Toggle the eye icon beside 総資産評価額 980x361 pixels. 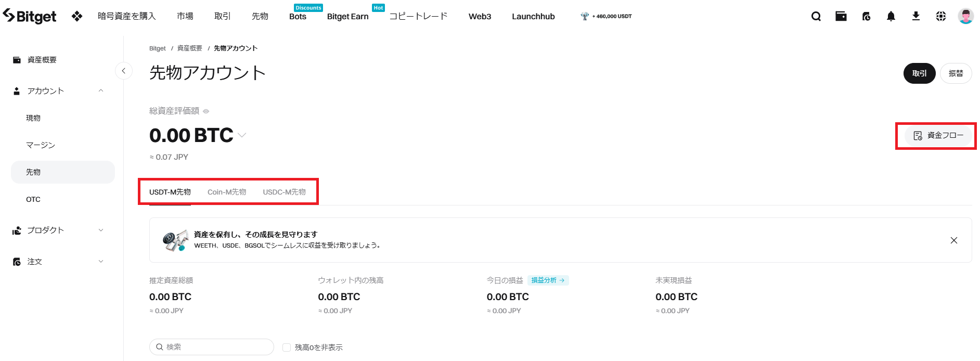point(206,111)
